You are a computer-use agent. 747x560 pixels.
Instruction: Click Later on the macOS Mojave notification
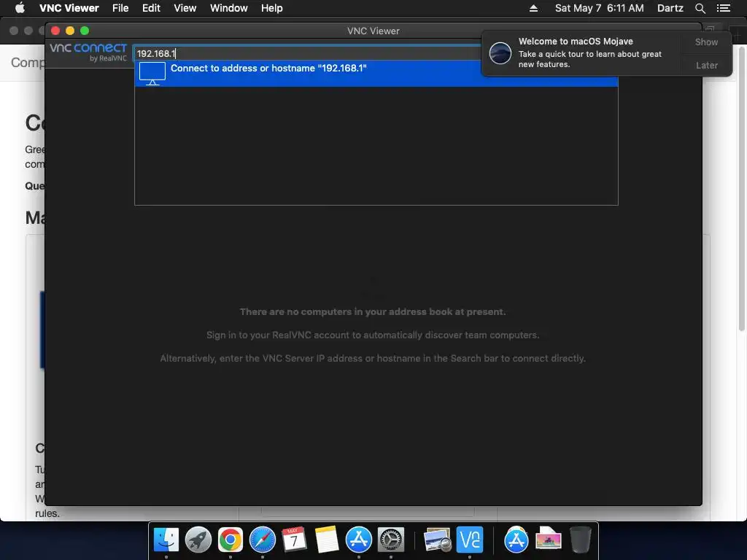[706, 65]
